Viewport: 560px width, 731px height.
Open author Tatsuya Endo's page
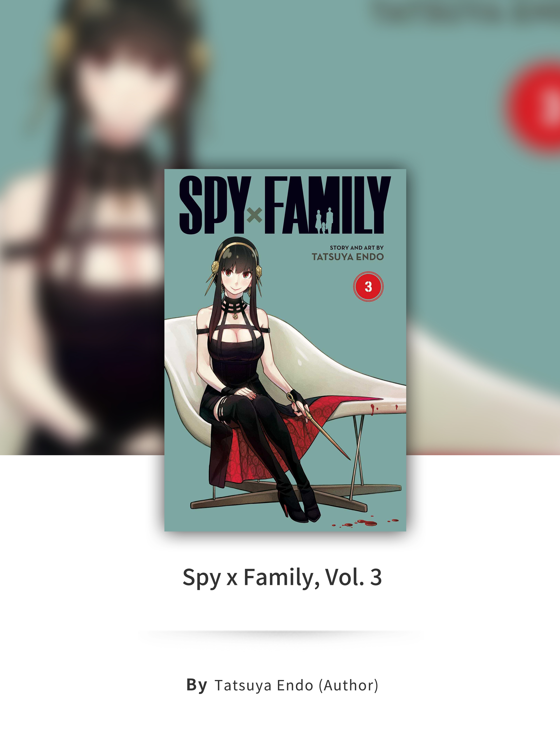tap(264, 685)
